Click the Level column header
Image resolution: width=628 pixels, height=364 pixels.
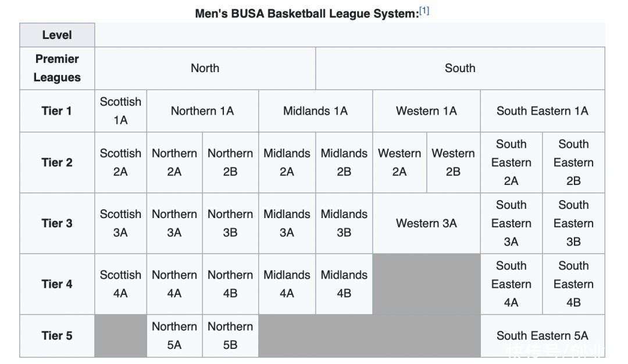57,35
